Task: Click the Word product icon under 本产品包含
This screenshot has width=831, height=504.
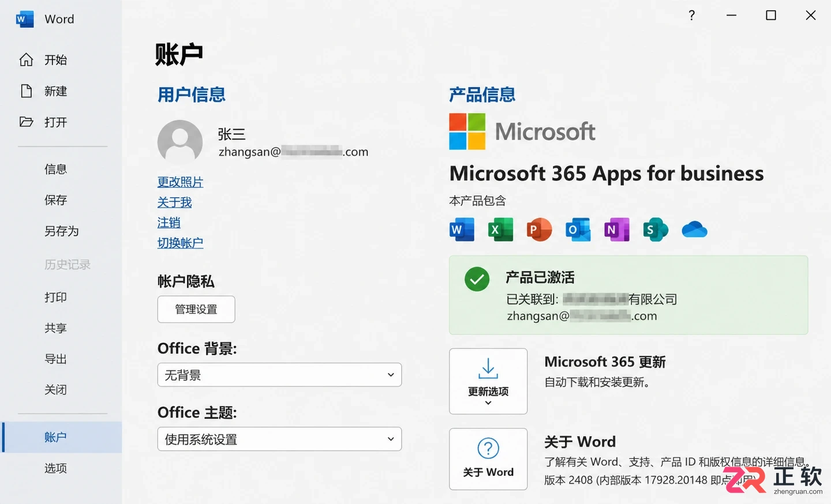Action: (x=462, y=230)
